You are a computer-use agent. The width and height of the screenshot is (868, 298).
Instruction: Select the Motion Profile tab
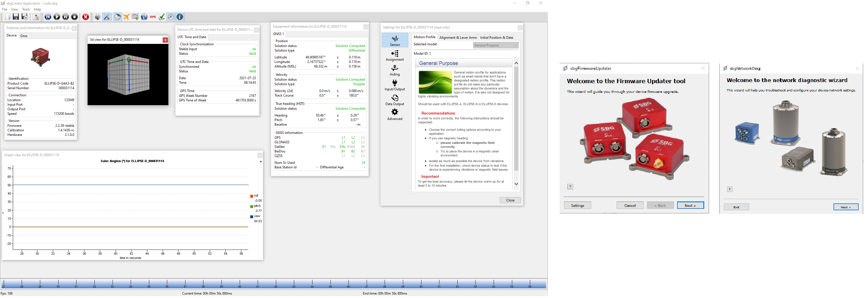click(x=424, y=37)
